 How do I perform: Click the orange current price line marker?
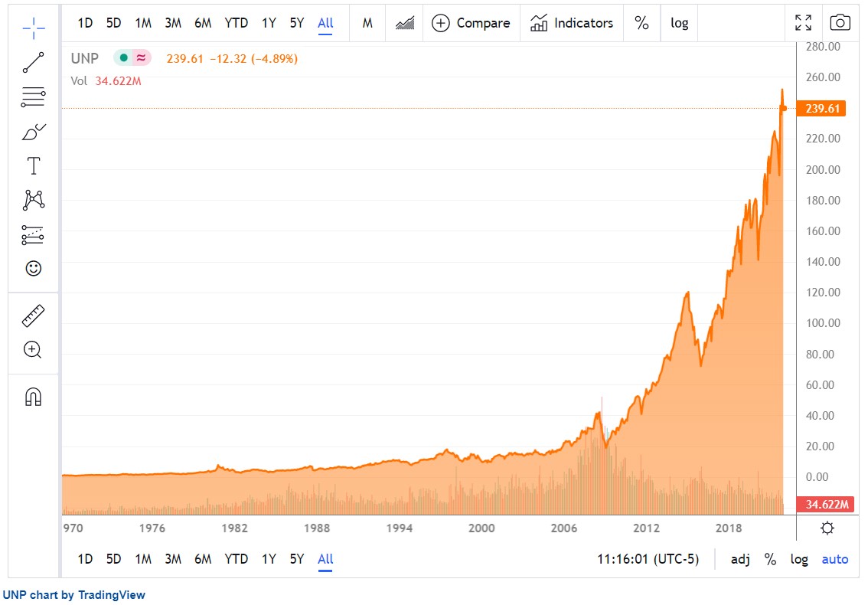click(x=783, y=108)
